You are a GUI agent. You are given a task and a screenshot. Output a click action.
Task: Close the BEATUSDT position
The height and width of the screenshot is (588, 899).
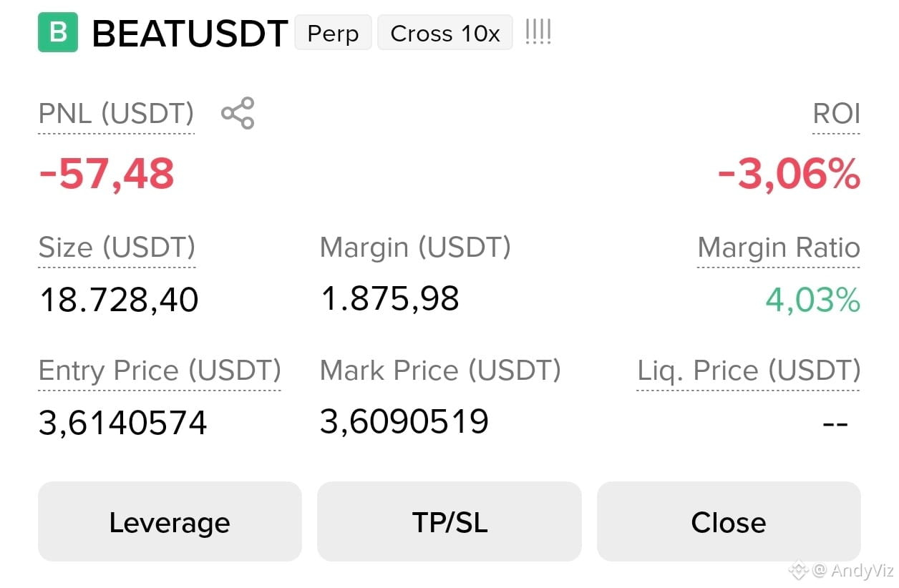pos(729,521)
